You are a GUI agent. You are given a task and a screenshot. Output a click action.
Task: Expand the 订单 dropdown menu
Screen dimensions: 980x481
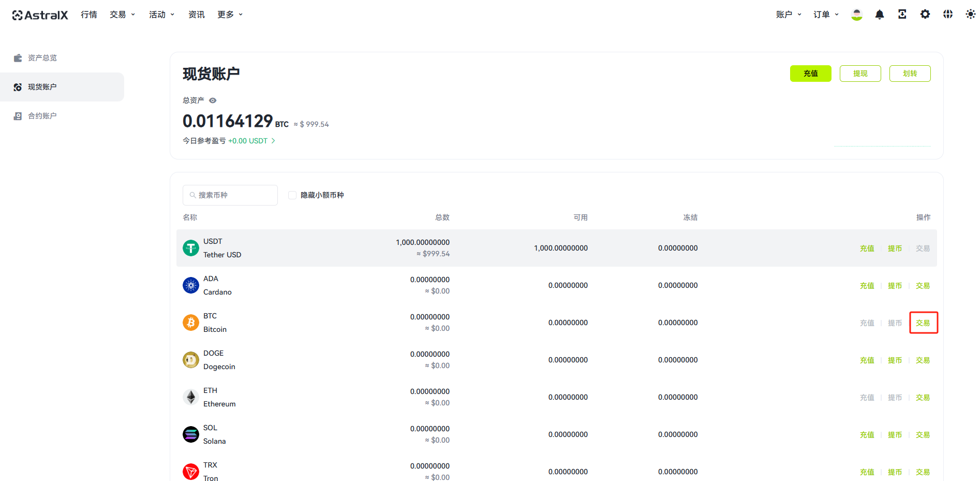click(826, 14)
